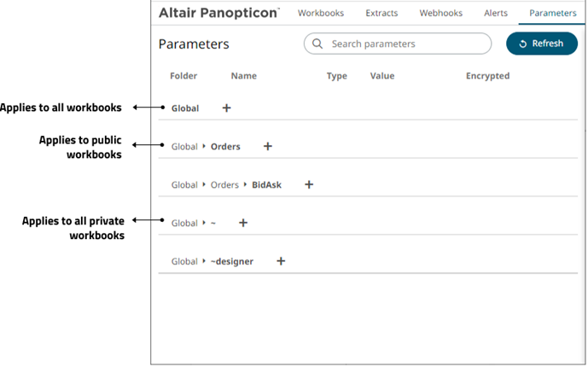588x367 pixels.
Task: Add a parameter to the BidAsk folder
Action: (x=309, y=184)
